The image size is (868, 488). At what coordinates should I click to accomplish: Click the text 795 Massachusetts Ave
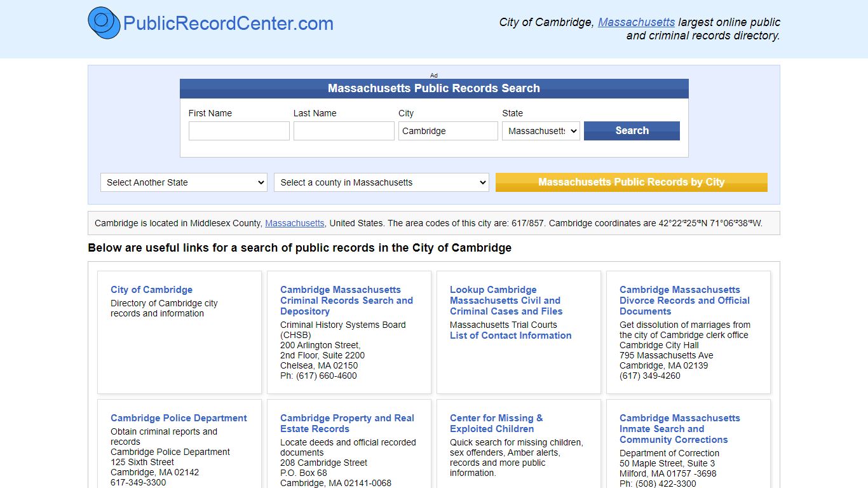pyautogui.click(x=667, y=355)
